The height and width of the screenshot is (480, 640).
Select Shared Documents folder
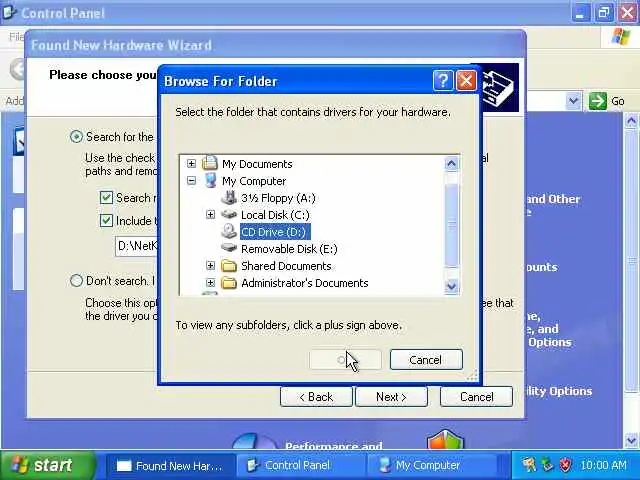point(286,266)
